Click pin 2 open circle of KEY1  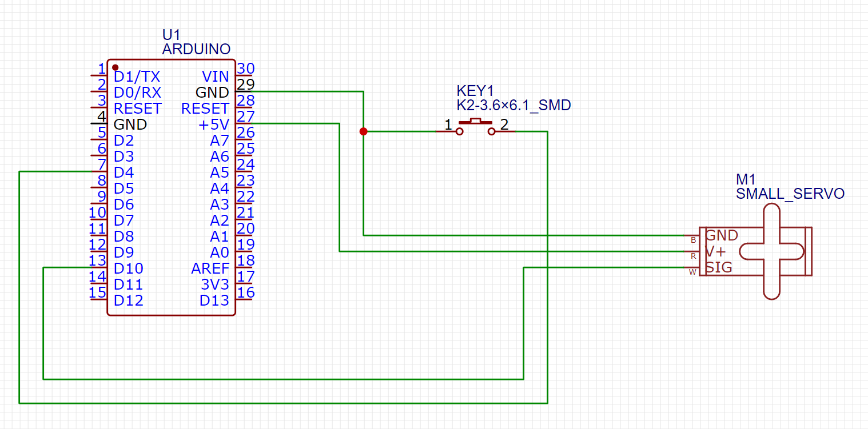pos(491,131)
